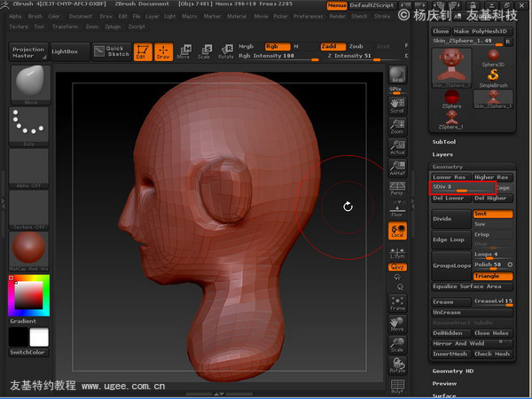The width and height of the screenshot is (532, 399).
Task: Toggle Mrgb mode
Action: coord(246,46)
